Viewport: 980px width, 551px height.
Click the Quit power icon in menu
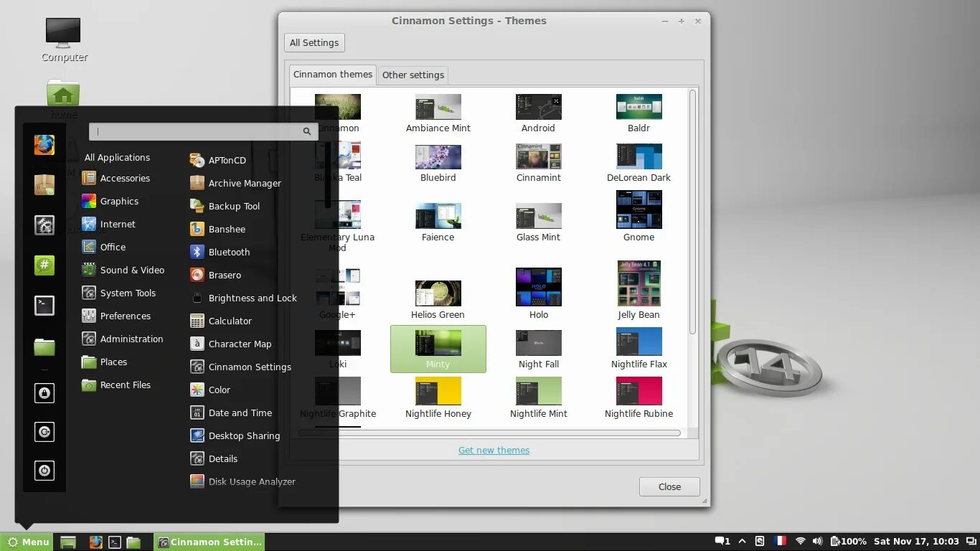tap(44, 471)
